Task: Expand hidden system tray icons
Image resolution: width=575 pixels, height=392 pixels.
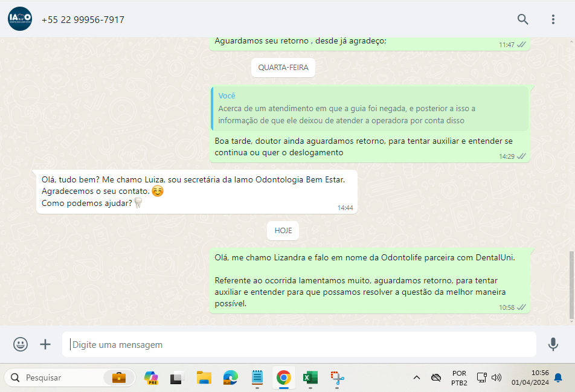Action: pyautogui.click(x=417, y=378)
